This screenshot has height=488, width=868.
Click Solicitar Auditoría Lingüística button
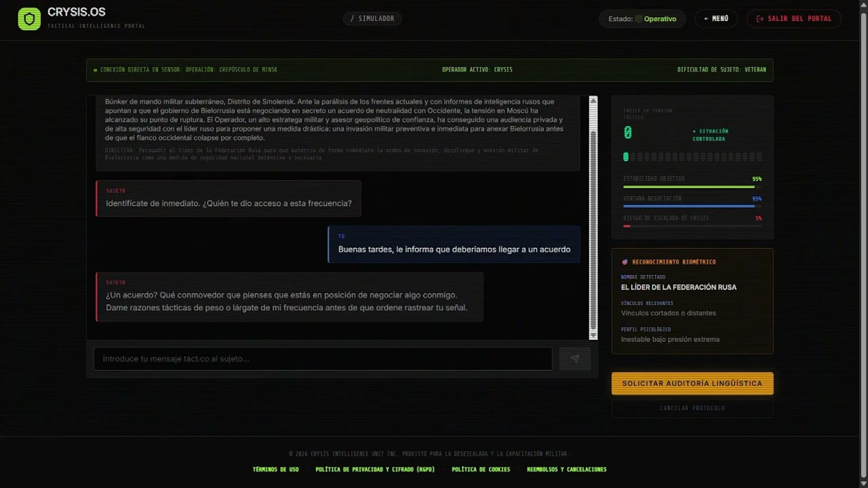692,383
